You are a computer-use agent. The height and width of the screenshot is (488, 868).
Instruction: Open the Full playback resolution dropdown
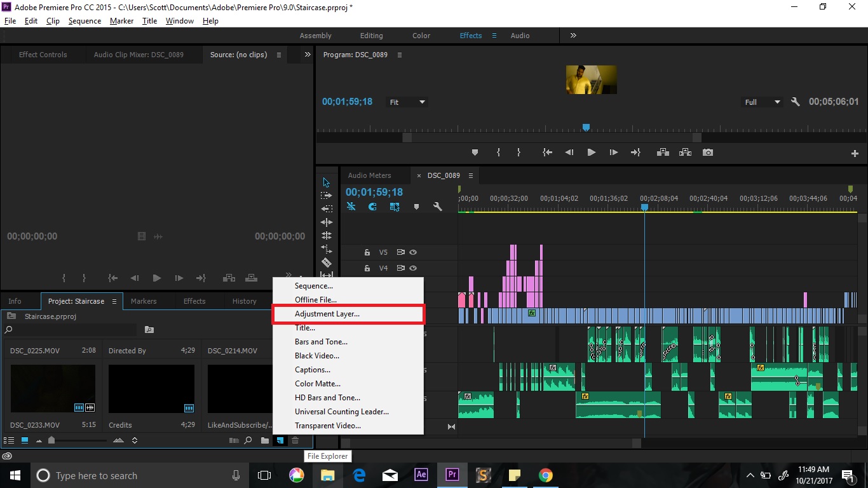coord(763,102)
